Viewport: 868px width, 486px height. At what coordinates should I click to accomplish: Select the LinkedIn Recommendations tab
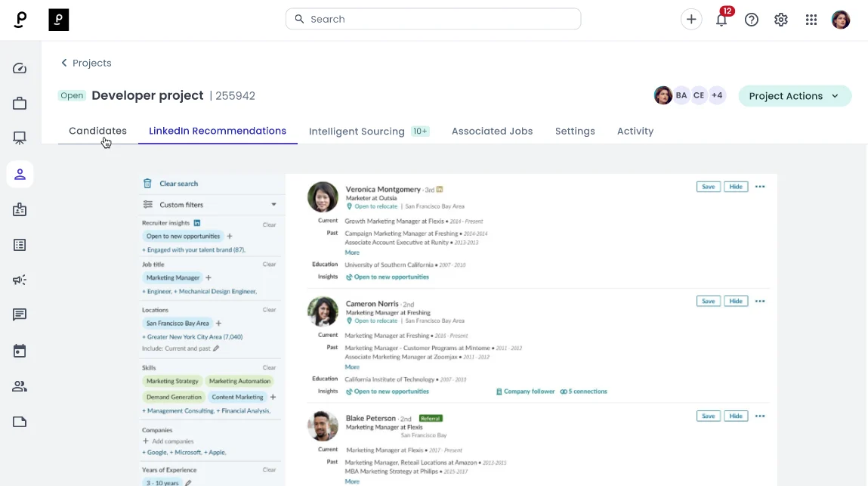click(218, 131)
